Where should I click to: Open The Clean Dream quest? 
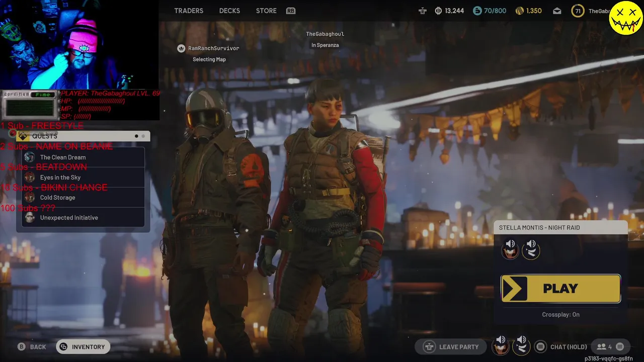[x=84, y=157]
